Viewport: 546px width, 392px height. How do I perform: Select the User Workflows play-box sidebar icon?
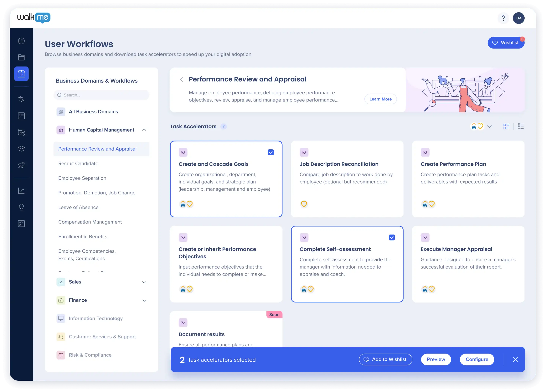point(21,74)
